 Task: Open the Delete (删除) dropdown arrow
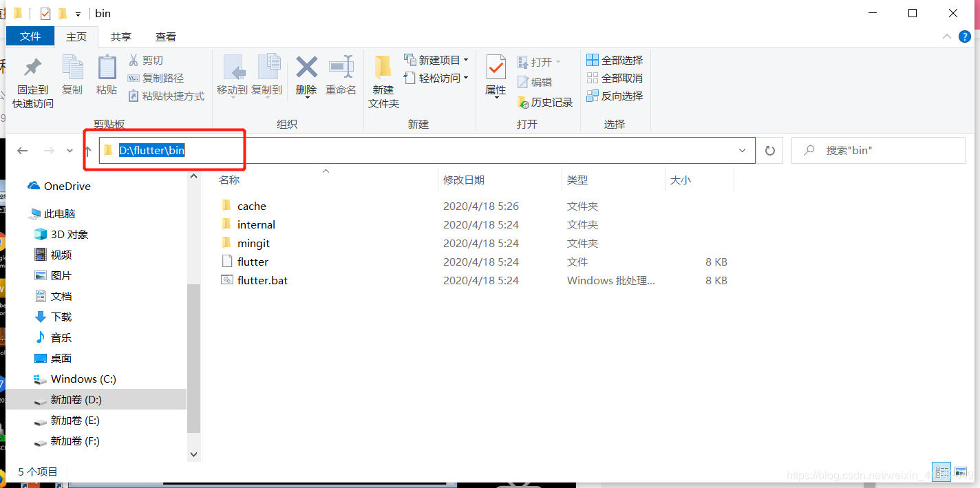[307, 98]
